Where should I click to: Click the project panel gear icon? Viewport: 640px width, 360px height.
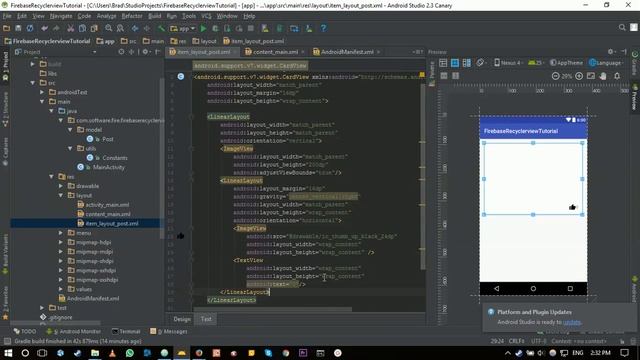145,52
